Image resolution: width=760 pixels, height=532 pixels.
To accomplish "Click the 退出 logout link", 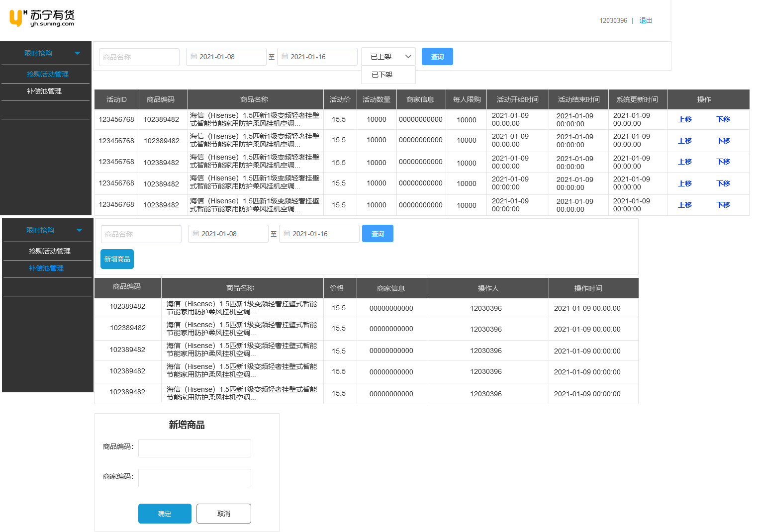I will point(646,20).
